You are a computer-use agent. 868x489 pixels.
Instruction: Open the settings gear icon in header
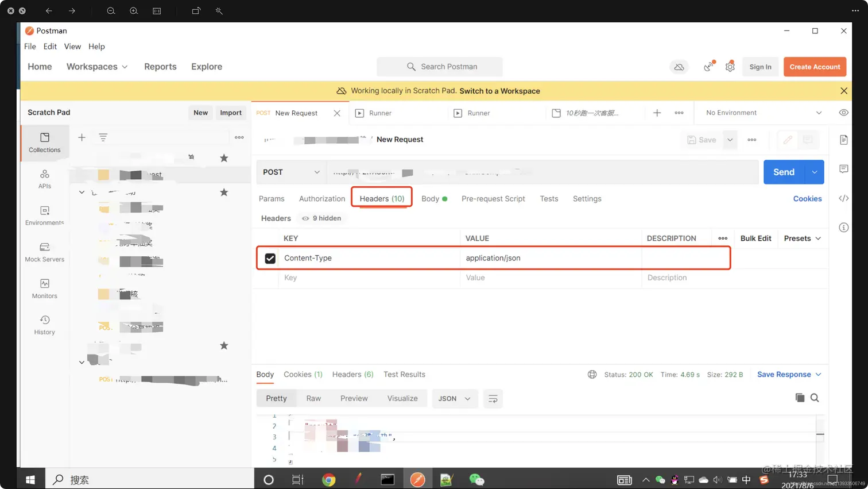coord(730,67)
